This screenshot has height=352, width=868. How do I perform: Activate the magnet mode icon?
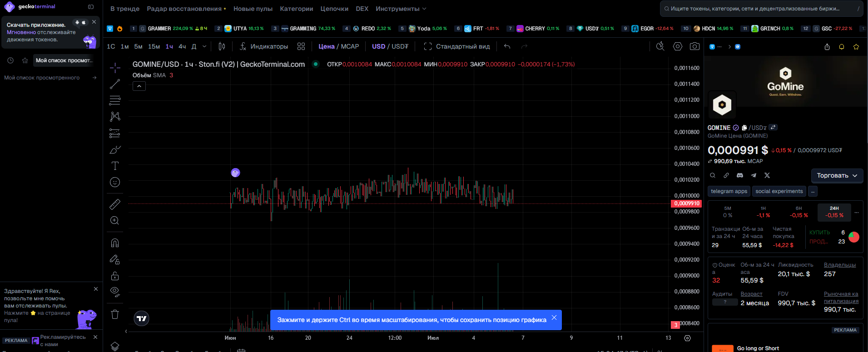tap(115, 243)
